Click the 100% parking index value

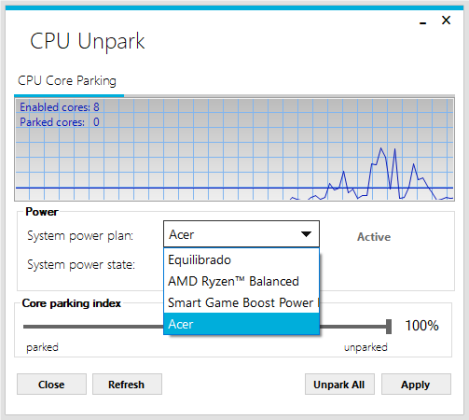422,326
